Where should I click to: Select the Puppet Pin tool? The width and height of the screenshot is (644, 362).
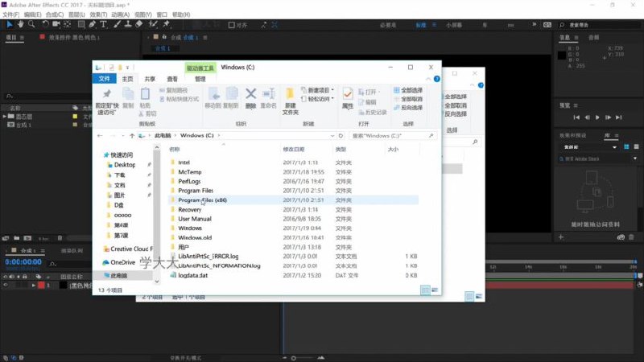pos(167,25)
